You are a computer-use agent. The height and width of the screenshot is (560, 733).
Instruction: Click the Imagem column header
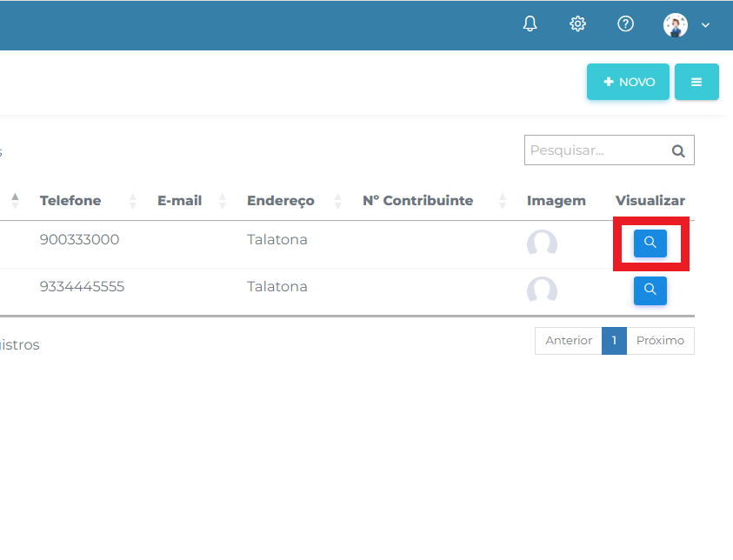[x=556, y=201]
